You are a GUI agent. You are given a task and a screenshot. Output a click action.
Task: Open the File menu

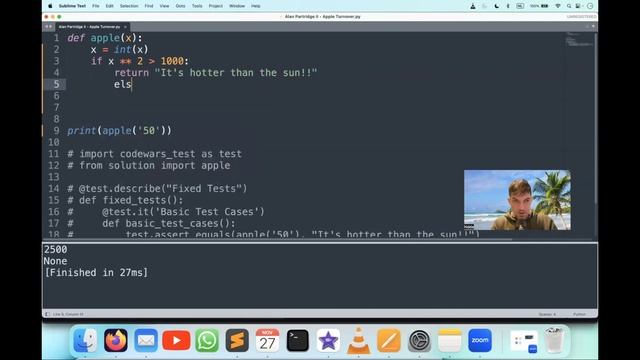tap(96, 6)
